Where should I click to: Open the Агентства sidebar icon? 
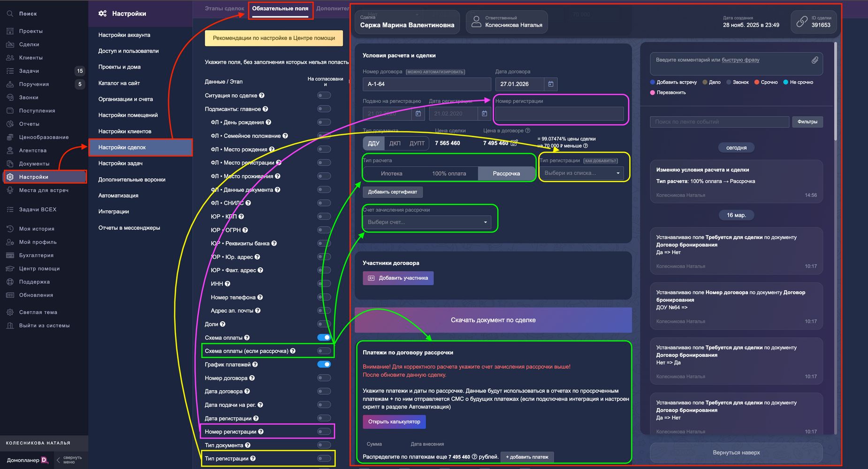tap(10, 151)
